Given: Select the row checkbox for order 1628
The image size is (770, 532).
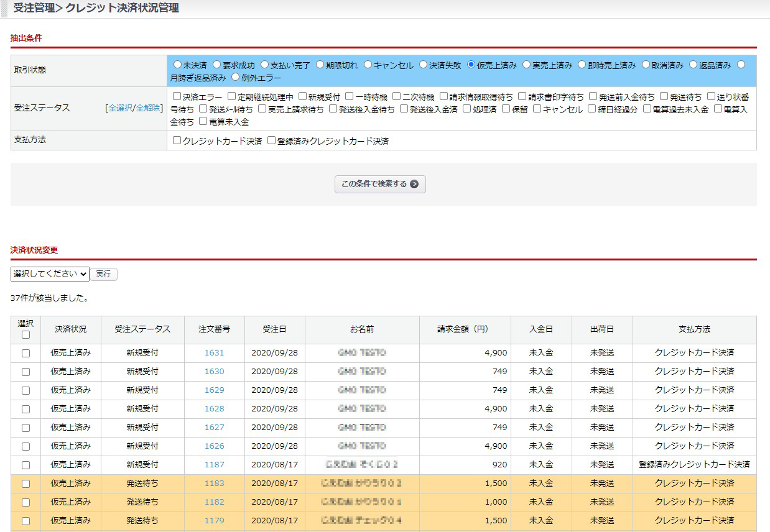Looking at the screenshot, I should (26, 409).
